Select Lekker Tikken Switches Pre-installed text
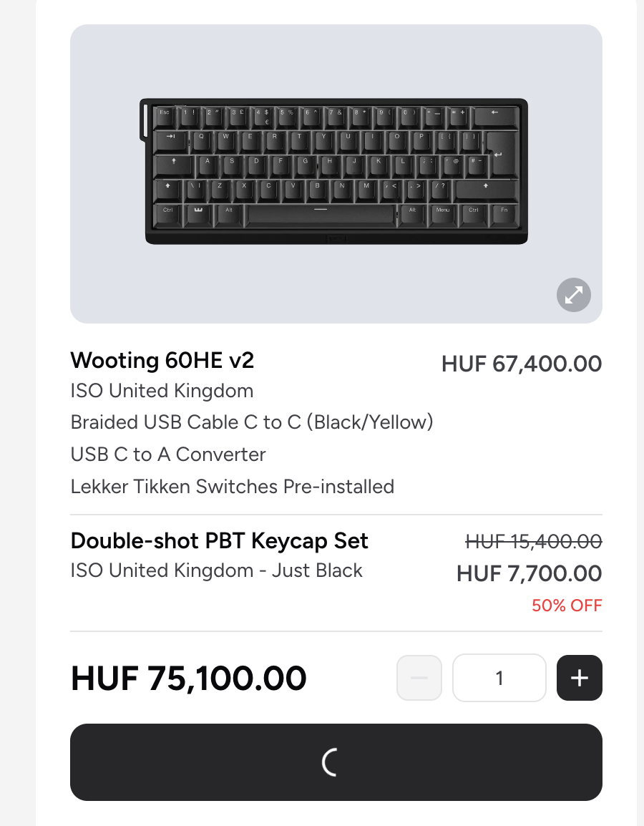 [233, 487]
